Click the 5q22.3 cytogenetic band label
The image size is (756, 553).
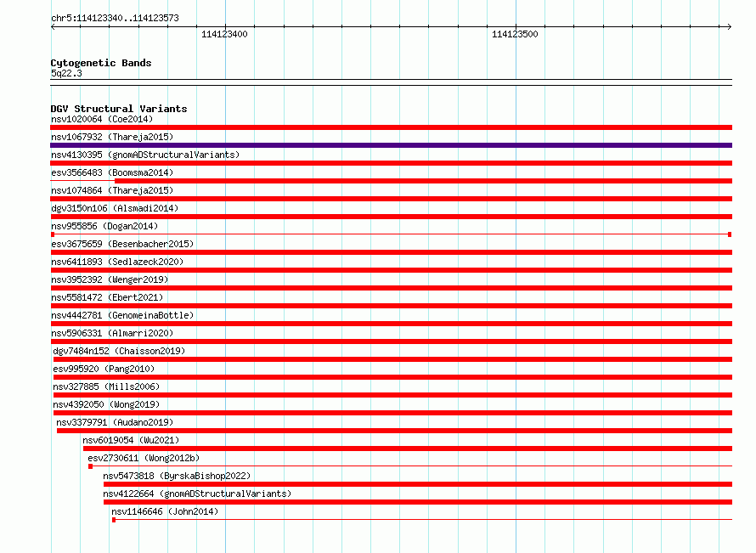click(66, 73)
